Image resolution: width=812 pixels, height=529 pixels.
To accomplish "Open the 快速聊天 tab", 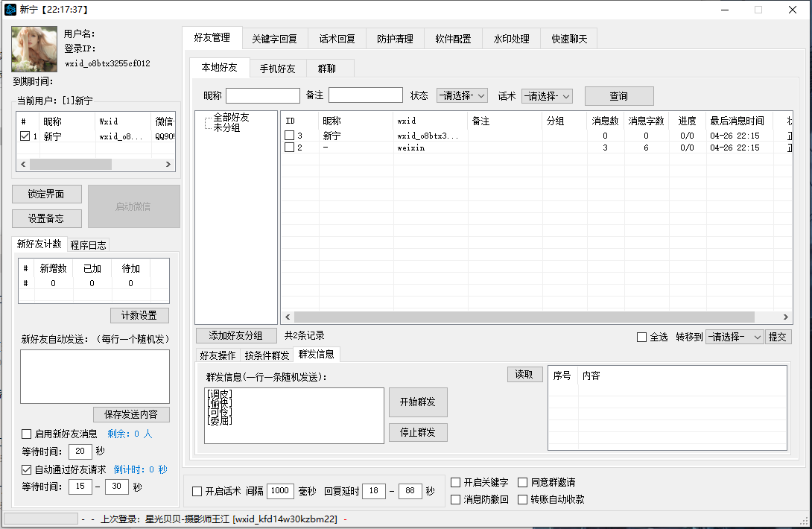I will click(x=569, y=39).
